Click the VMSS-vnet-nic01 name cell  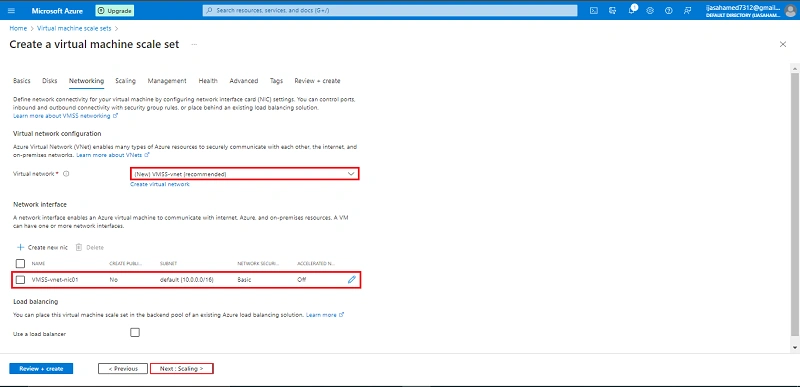pyautogui.click(x=55, y=279)
